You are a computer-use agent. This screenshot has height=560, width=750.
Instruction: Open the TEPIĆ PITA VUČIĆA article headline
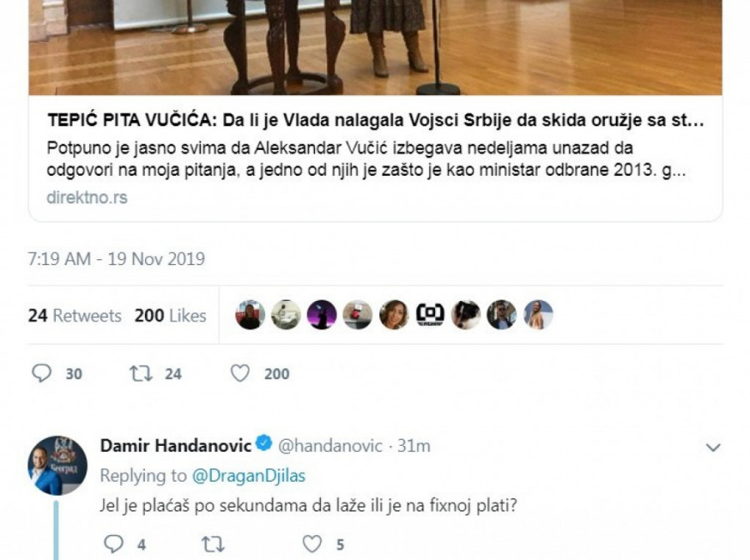click(x=376, y=120)
